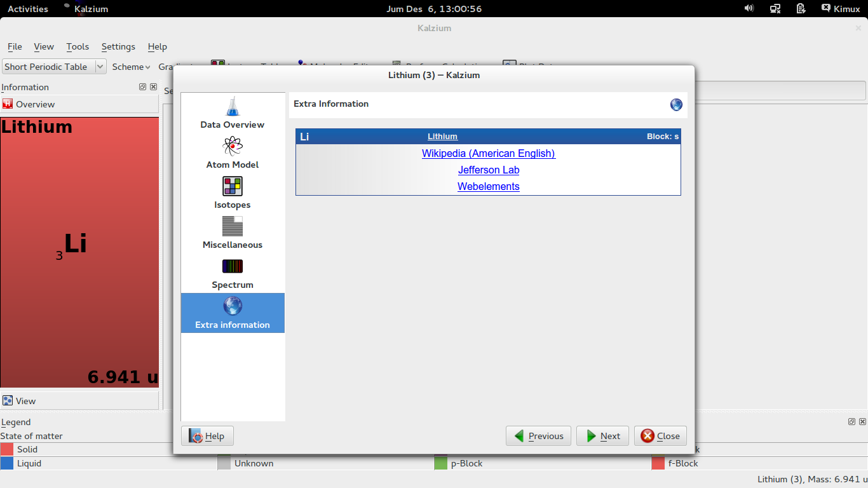View the Spectrum page
The image size is (868, 488).
[x=233, y=273]
